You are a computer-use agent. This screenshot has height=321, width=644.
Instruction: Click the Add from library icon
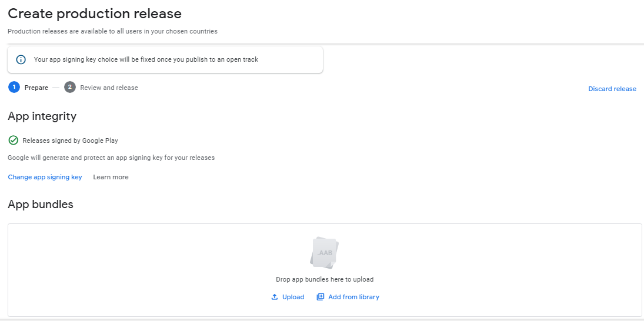[321, 297]
